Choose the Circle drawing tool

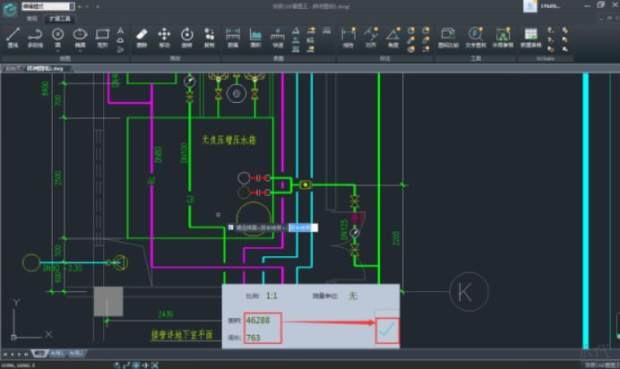click(58, 37)
